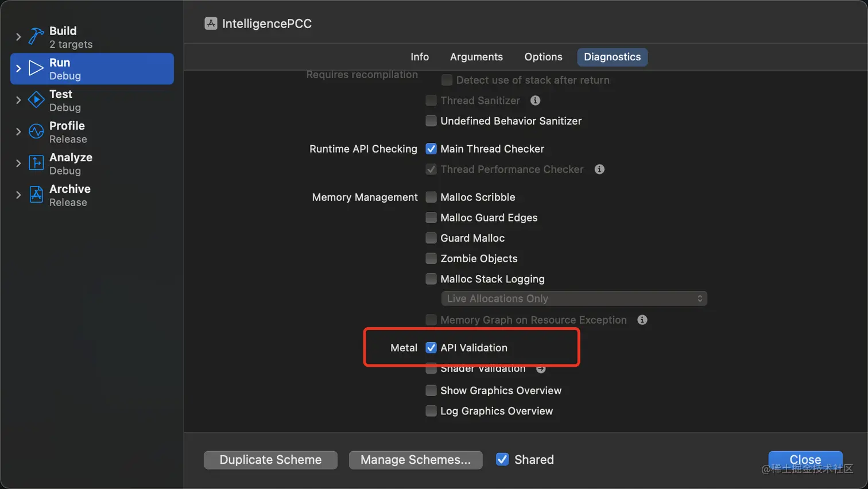Open the Live Allocations Only dropdown
The width and height of the screenshot is (868, 489).
point(574,298)
